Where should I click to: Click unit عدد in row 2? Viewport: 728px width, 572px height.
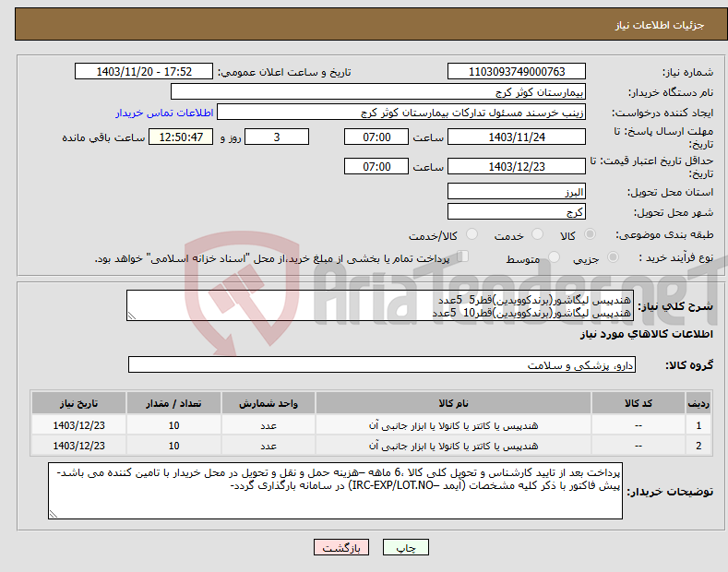click(x=269, y=446)
